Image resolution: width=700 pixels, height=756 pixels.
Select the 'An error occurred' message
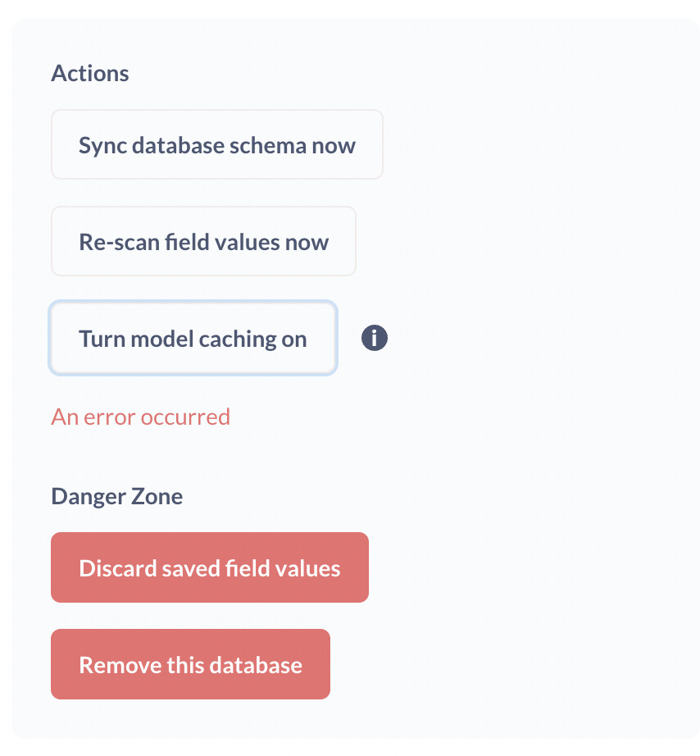pyautogui.click(x=141, y=417)
